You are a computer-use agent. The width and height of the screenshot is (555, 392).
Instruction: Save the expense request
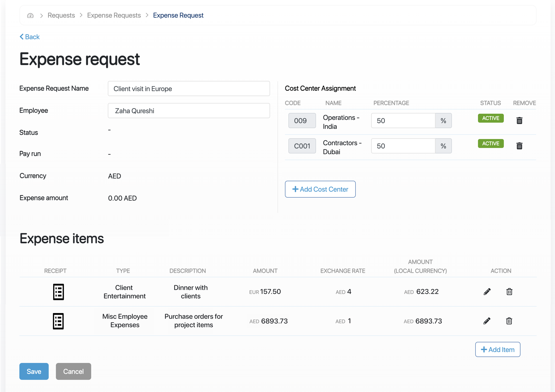[x=34, y=371]
